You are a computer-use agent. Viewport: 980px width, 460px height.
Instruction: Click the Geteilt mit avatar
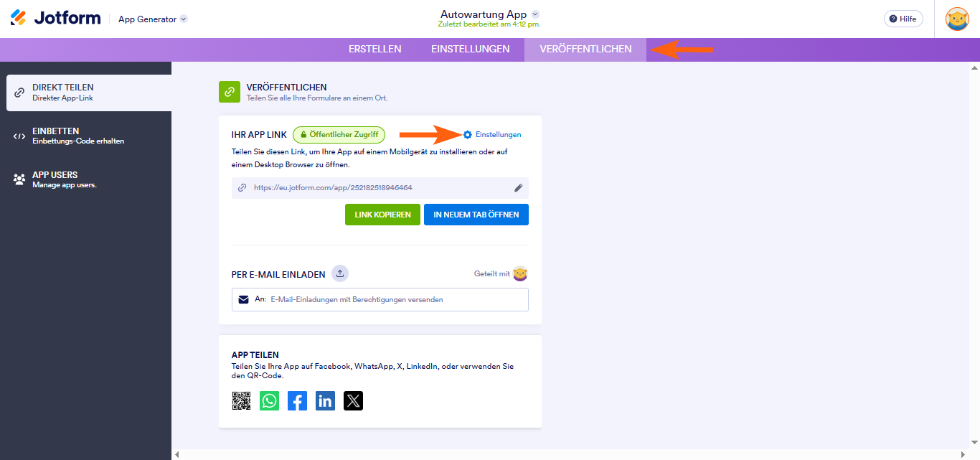[520, 273]
